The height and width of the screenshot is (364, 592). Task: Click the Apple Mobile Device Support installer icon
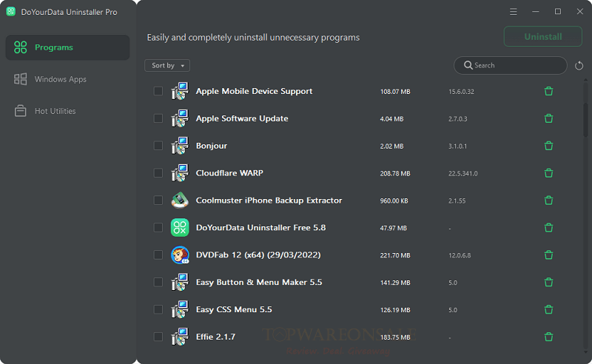(180, 91)
